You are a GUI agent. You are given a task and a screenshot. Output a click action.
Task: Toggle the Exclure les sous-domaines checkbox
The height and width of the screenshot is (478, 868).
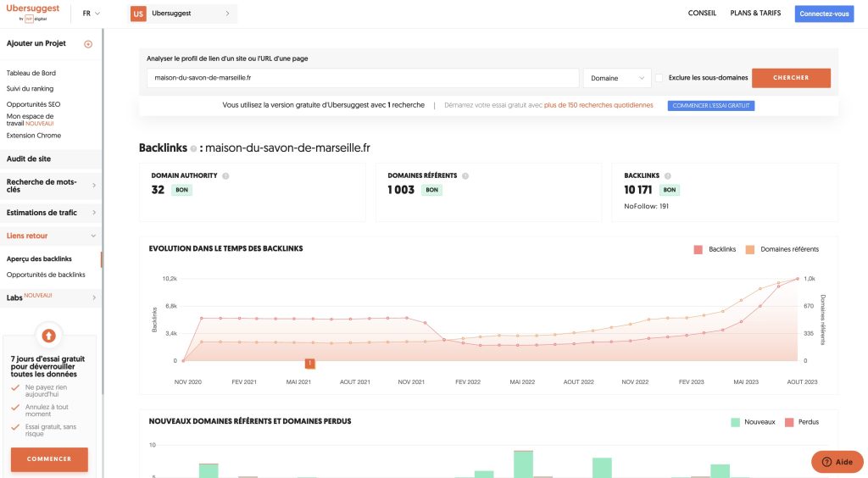pyautogui.click(x=659, y=78)
